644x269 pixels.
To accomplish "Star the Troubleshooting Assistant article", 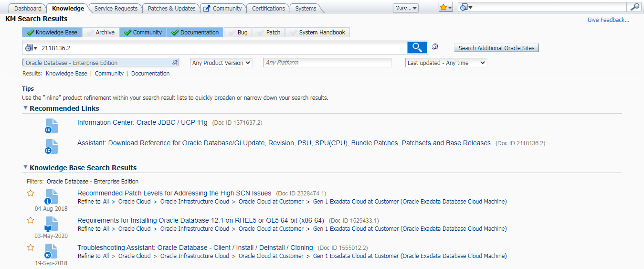I will [x=31, y=247].
